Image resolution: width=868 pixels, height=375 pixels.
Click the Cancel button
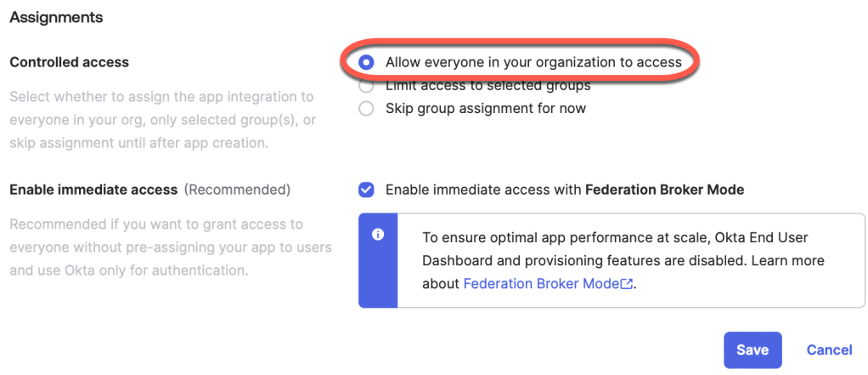point(829,349)
